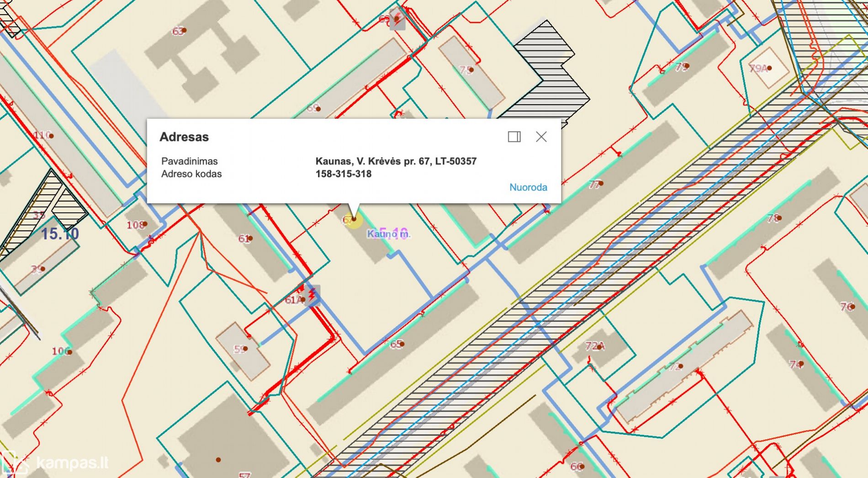Select address point 63 building
This screenshot has width=868, height=478.
[x=184, y=31]
